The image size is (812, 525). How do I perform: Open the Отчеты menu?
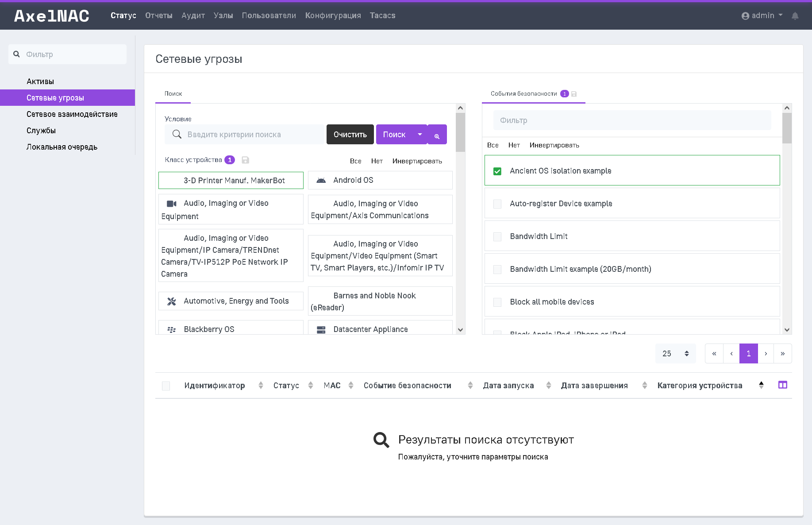pos(159,15)
